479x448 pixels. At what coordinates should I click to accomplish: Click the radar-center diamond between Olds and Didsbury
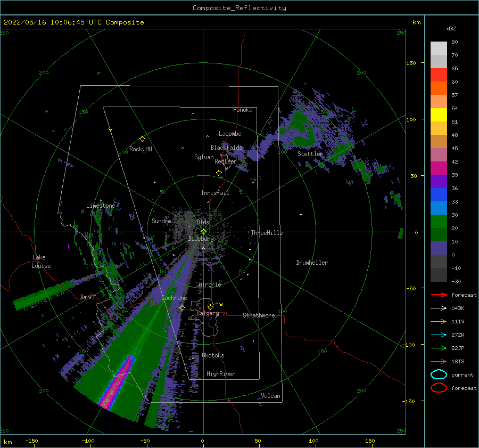[203, 232]
